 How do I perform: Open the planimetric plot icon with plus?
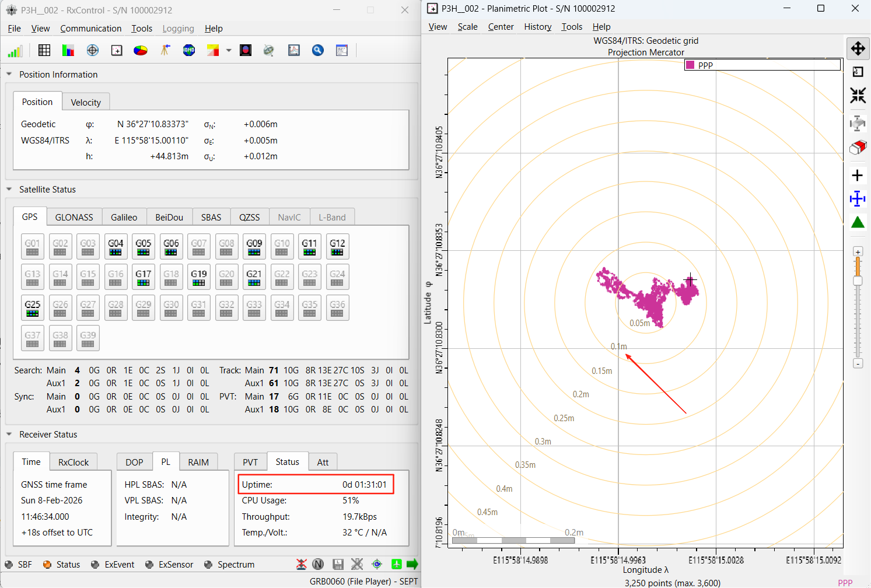[117, 50]
